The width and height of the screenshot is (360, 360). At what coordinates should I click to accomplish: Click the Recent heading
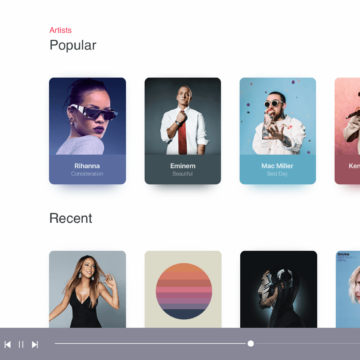pyautogui.click(x=71, y=218)
